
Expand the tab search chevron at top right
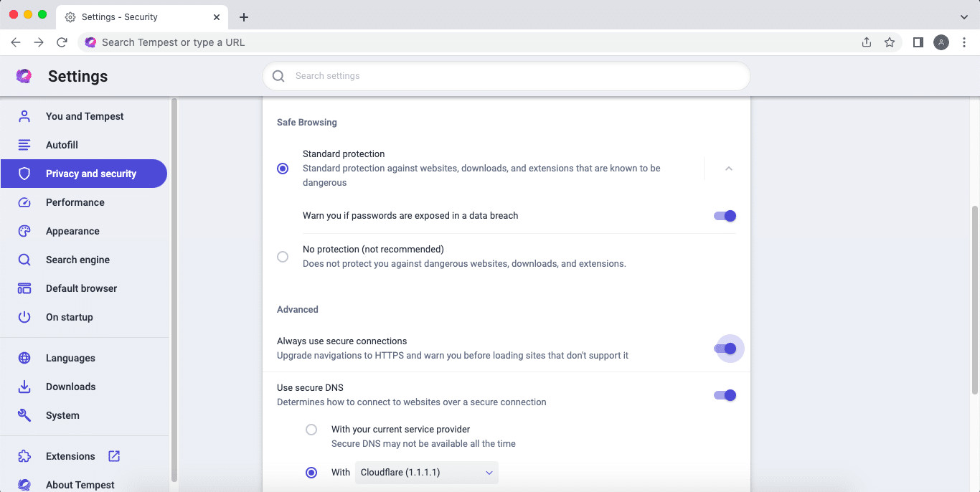point(963,16)
